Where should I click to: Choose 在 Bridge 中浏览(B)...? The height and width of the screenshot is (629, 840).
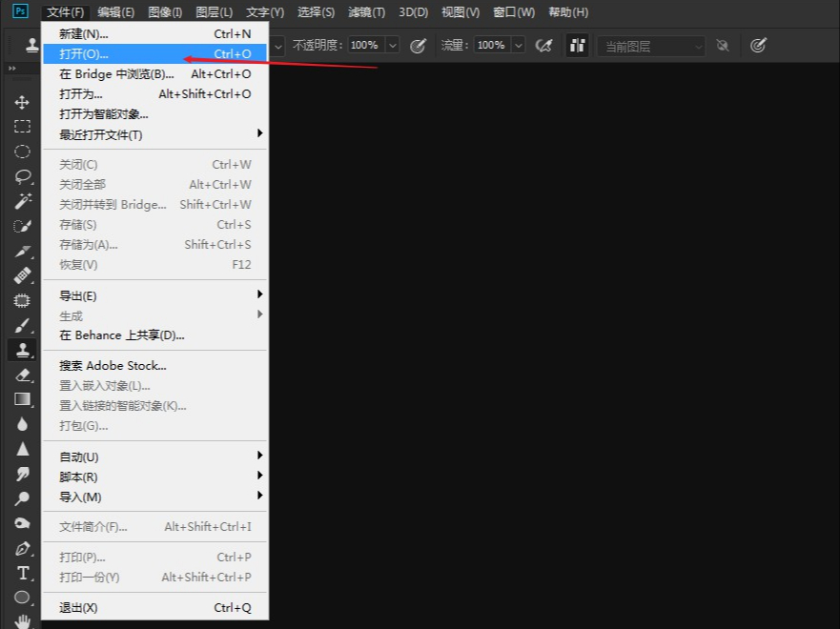click(154, 74)
